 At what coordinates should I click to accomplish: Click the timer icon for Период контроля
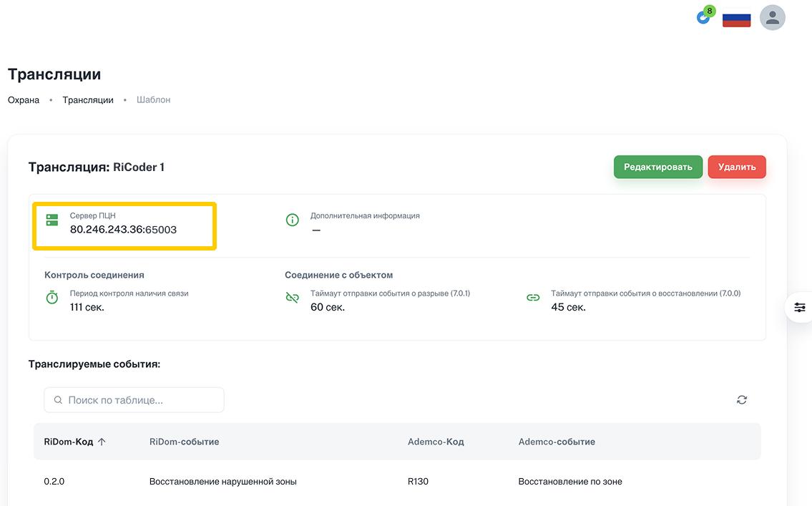point(52,298)
